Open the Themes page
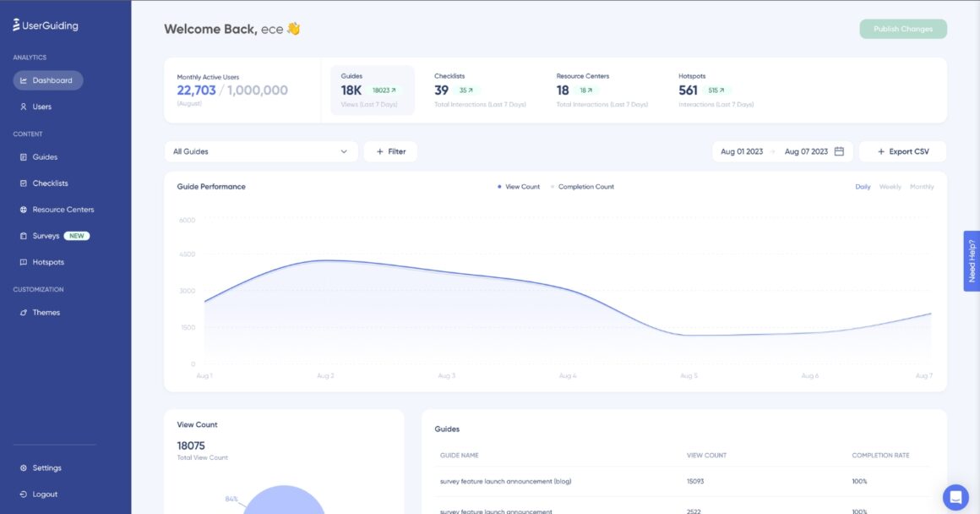Image resolution: width=980 pixels, height=514 pixels. tap(46, 313)
